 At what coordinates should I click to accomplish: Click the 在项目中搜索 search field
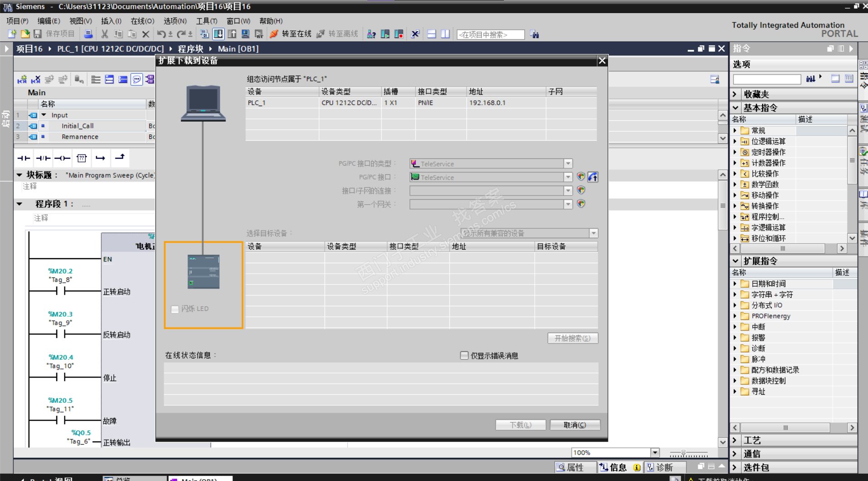490,34
